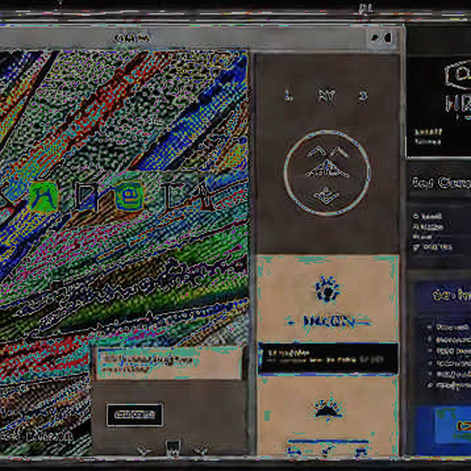Click the right icon at the bottom of the brown panel

[x=201, y=450]
